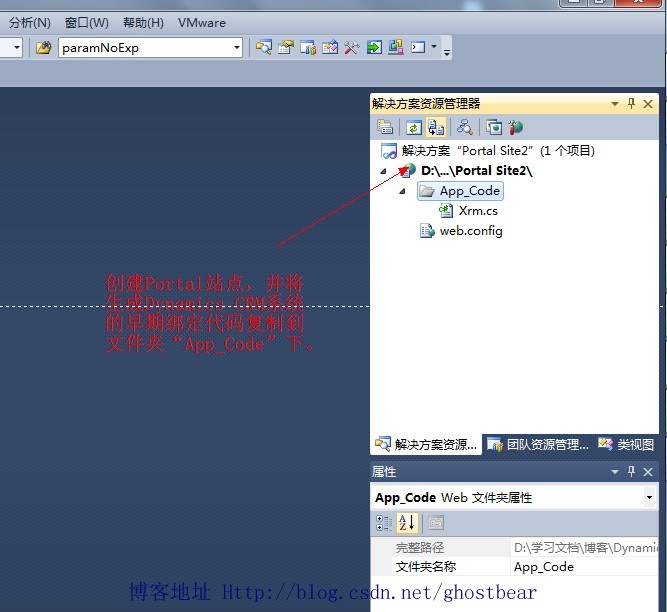The height and width of the screenshot is (612, 667).
Task: Collapse the App_Code folder expander
Action: [402, 191]
